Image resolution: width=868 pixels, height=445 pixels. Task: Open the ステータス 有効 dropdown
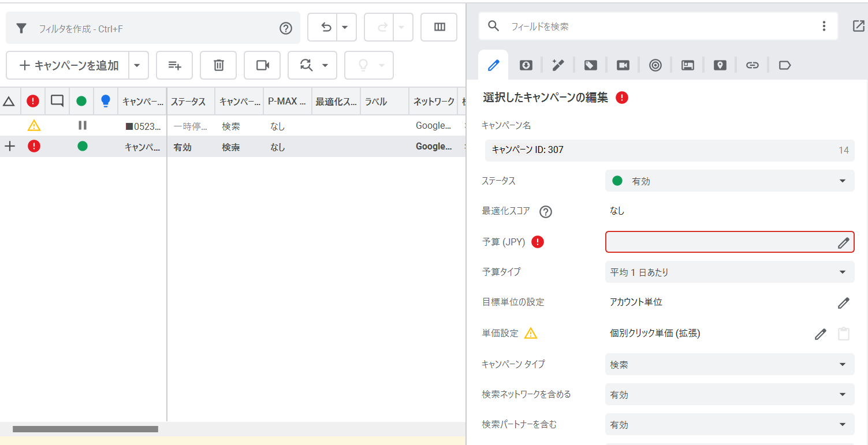pyautogui.click(x=730, y=181)
